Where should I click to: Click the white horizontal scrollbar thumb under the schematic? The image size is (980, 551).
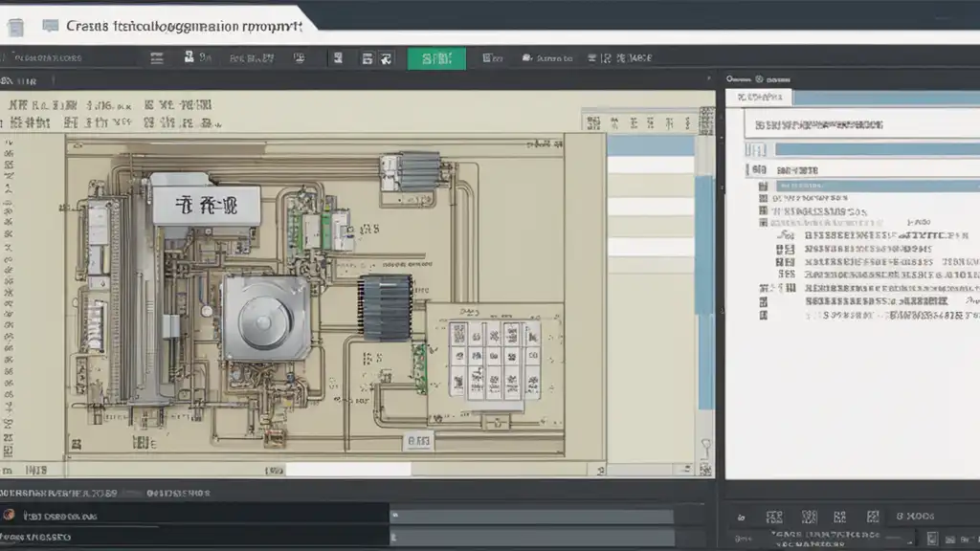(348, 470)
